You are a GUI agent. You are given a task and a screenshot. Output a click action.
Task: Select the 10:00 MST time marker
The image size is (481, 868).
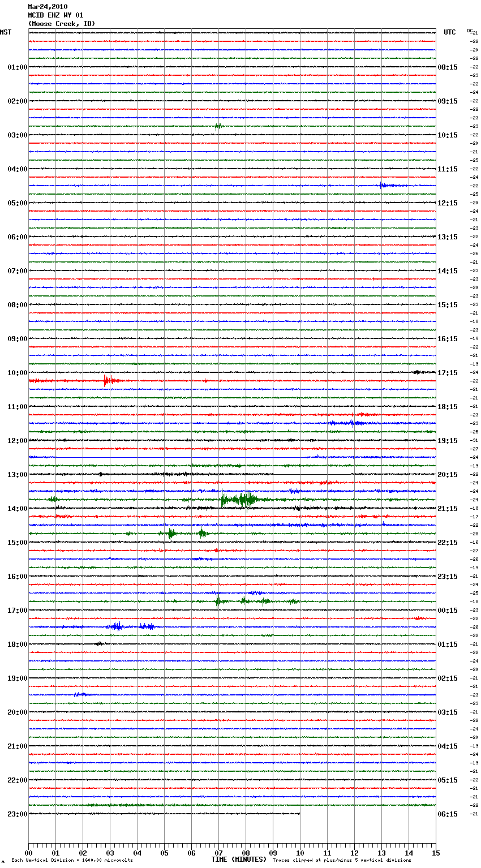(17, 372)
